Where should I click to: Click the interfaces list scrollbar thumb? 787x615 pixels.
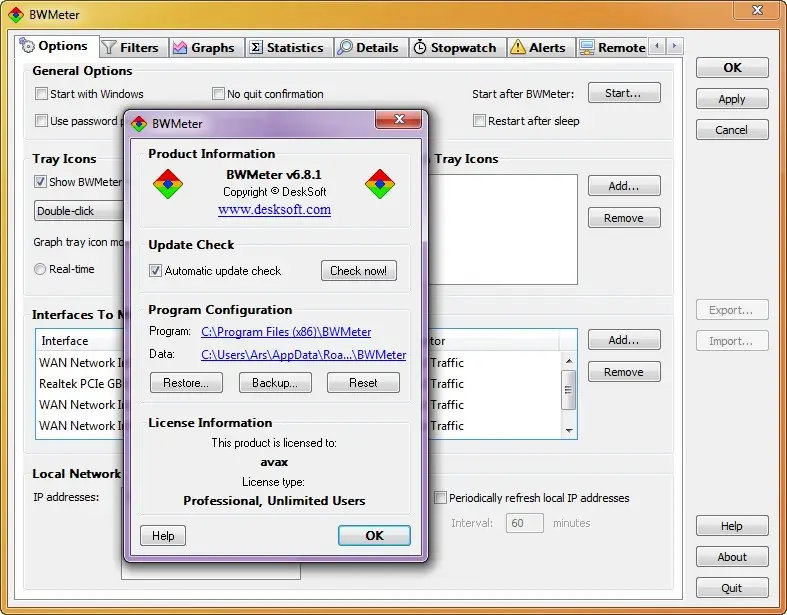[x=569, y=390]
